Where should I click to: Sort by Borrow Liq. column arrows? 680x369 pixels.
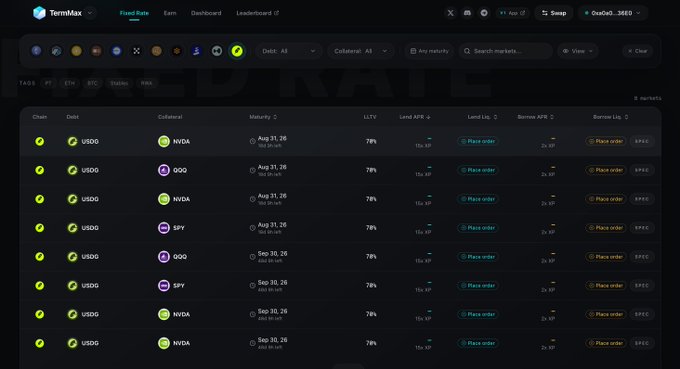(626, 117)
